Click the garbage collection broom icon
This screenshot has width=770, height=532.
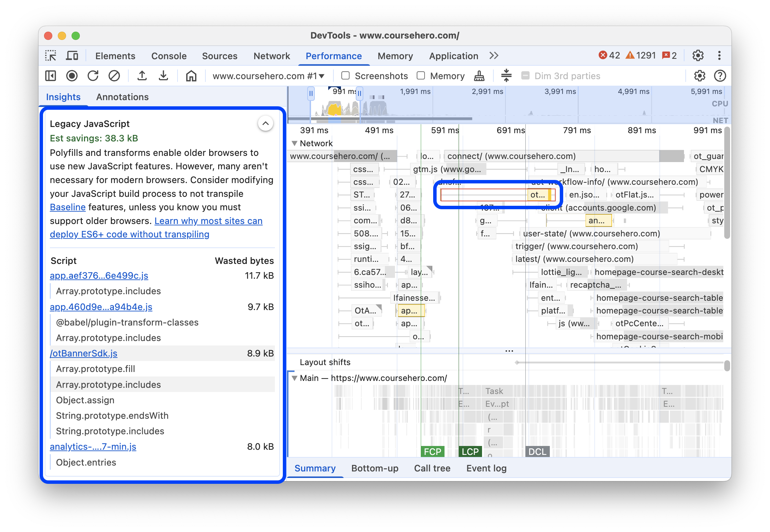479,76
